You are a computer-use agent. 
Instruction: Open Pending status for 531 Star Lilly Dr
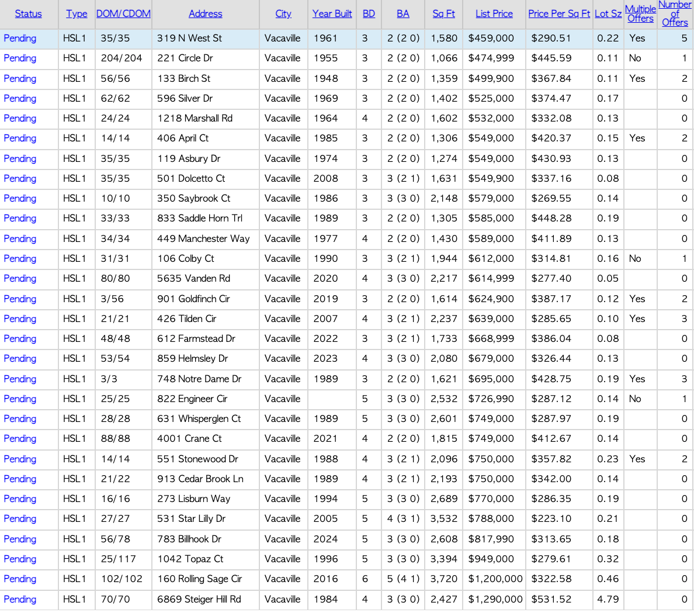tap(20, 519)
